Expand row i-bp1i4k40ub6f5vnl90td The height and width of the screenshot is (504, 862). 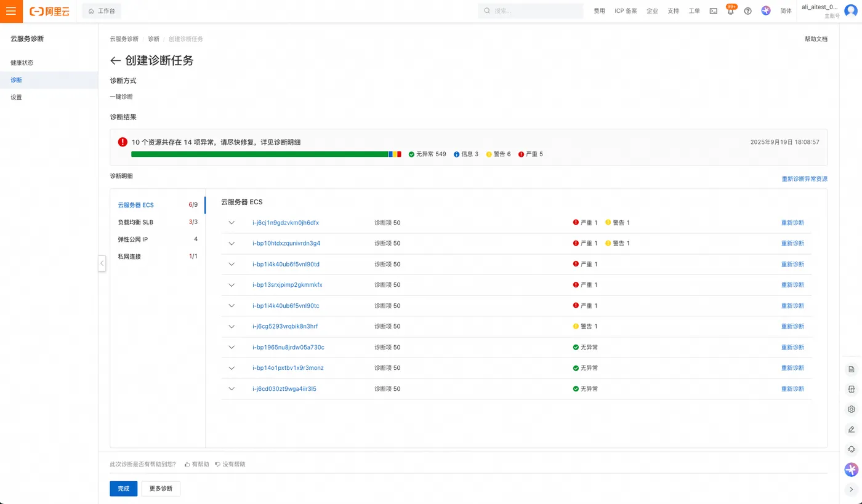point(232,264)
